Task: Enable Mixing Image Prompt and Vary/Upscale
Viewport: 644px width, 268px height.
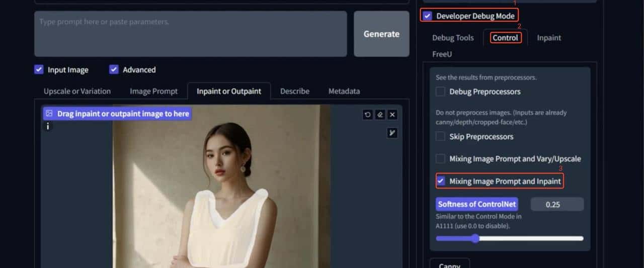Action: tap(440, 159)
